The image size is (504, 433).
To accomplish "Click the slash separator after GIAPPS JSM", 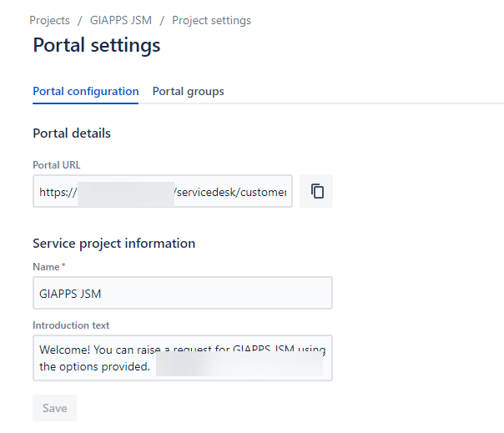I will [162, 20].
